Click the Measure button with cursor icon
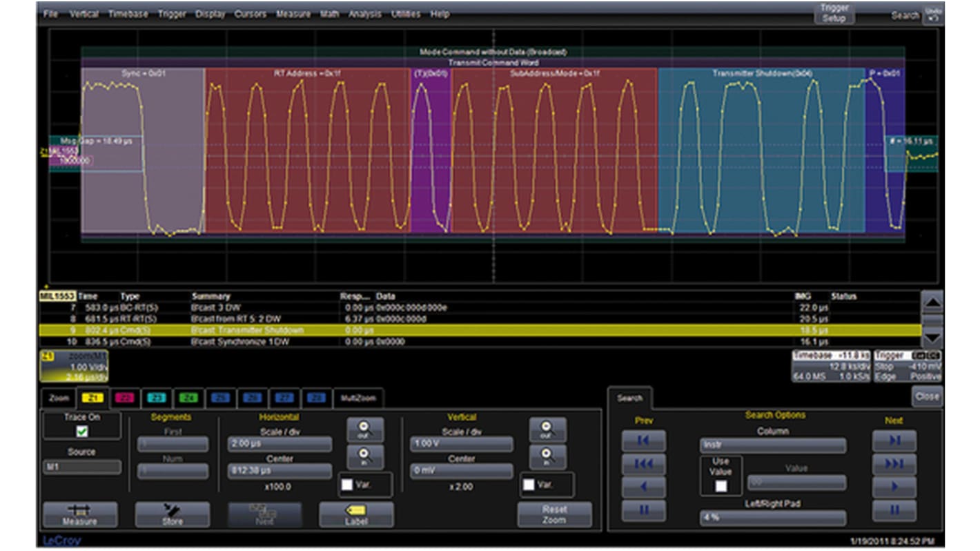The height and width of the screenshot is (551, 980). (x=80, y=514)
